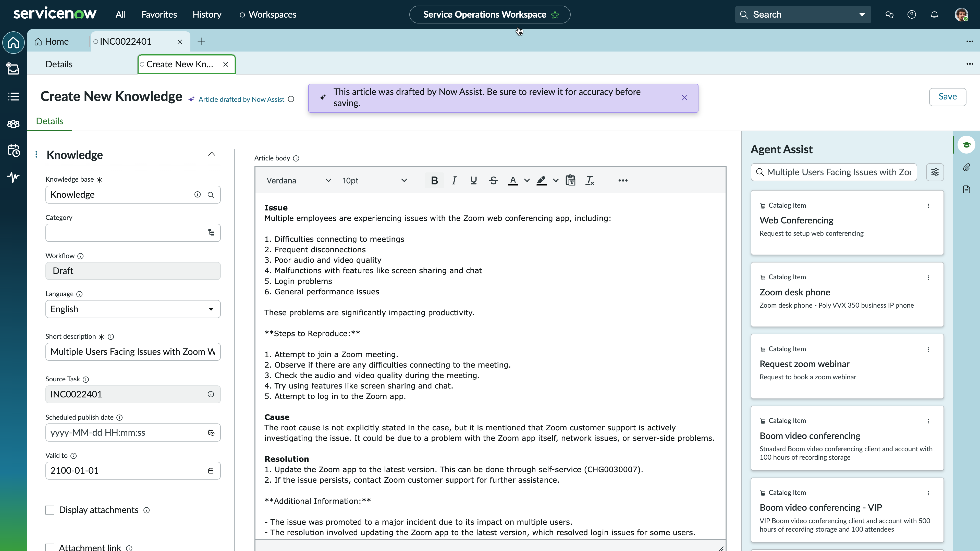Dismiss the Now Assist notification banner
This screenshot has width=980, height=551.
coord(684,98)
